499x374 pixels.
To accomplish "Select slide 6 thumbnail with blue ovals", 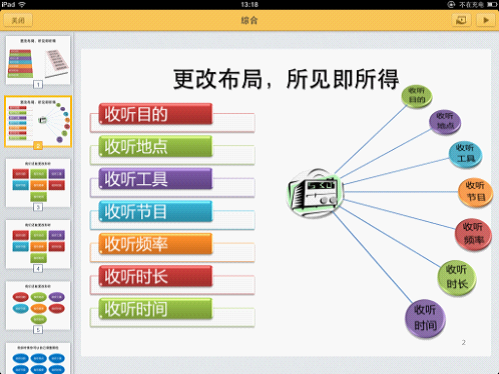I will click(38, 358).
